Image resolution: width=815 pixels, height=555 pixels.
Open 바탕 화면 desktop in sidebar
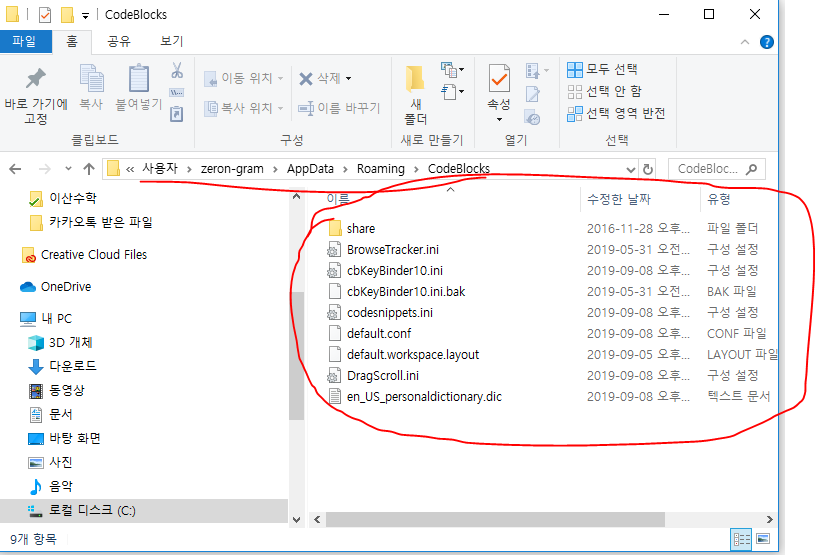click(74, 439)
